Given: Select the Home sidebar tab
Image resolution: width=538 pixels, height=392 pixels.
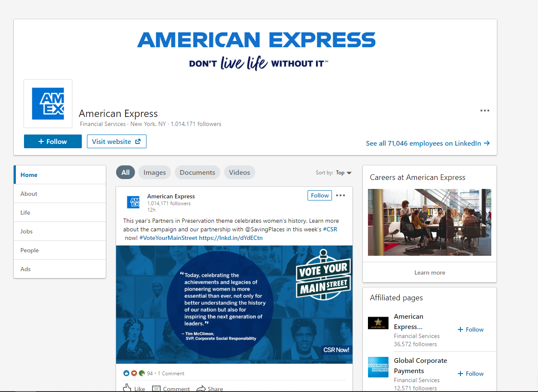Looking at the screenshot, I should coord(60,175).
